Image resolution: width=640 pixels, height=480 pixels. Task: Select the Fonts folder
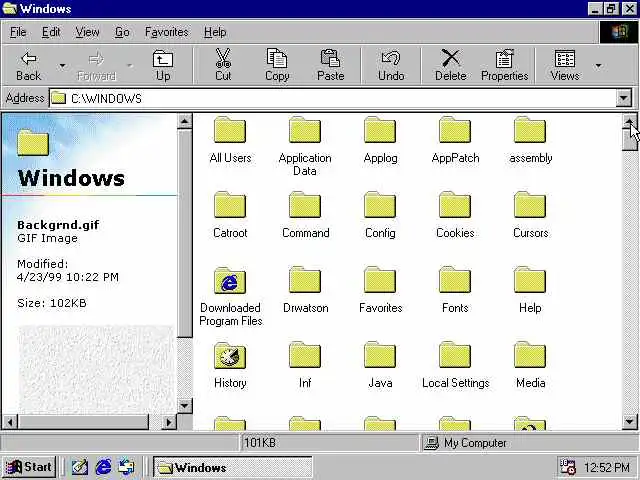pos(455,290)
